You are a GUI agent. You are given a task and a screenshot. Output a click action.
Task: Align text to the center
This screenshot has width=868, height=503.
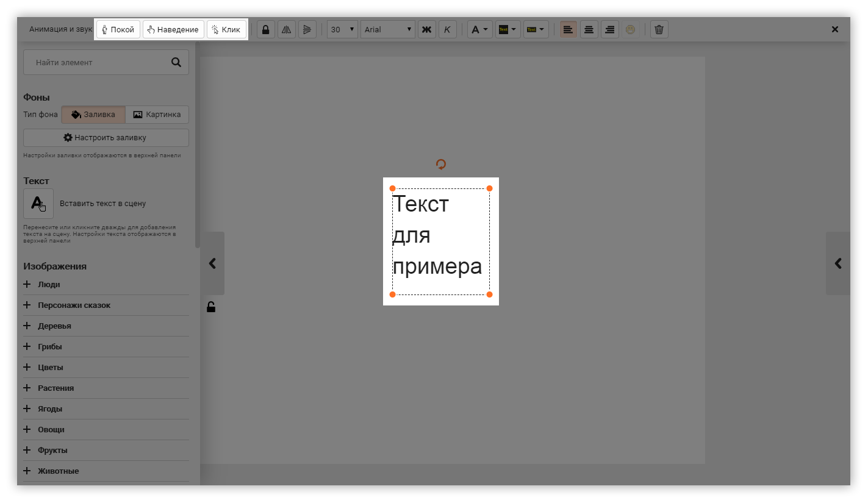(589, 29)
